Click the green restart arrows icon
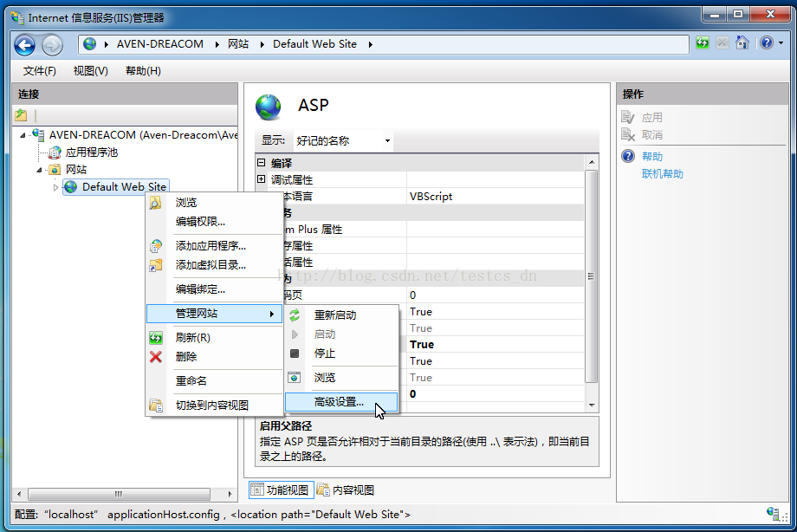The image size is (797, 532). (x=295, y=315)
